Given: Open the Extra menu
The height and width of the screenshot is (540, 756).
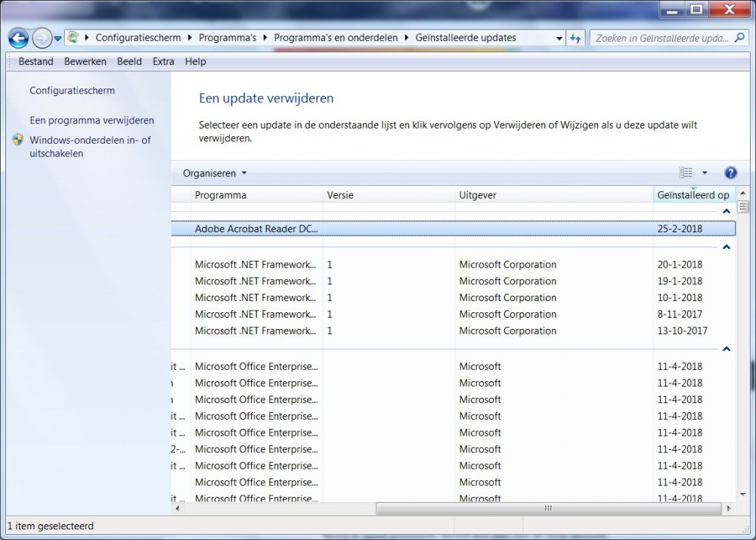Looking at the screenshot, I should [163, 61].
